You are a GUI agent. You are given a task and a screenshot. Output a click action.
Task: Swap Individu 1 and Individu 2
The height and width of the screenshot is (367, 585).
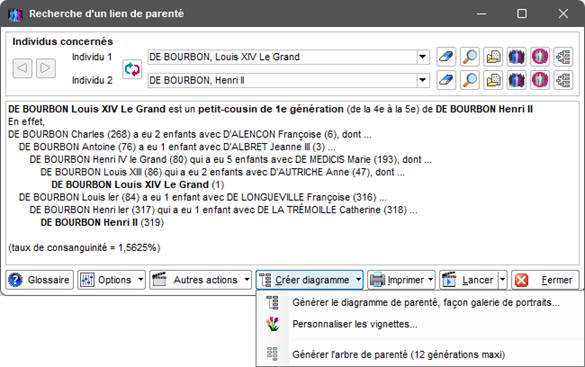[132, 69]
